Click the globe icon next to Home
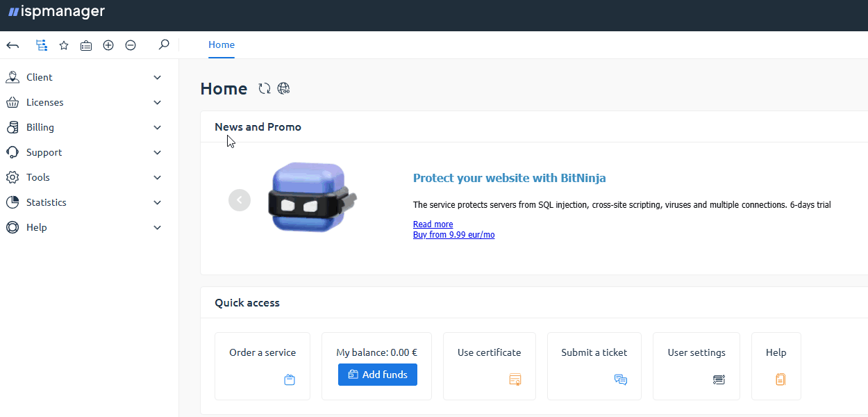868x417 pixels. pyautogui.click(x=283, y=88)
